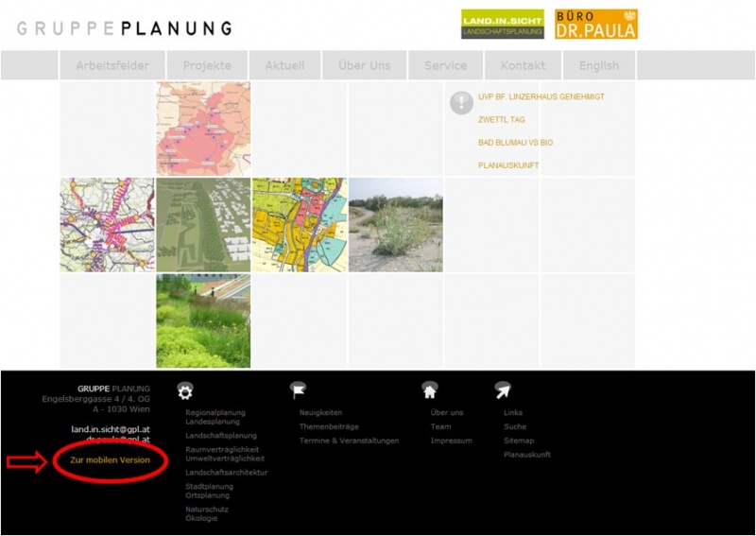This screenshot has width=756, height=536.
Task: Open the green roof garden thumbnail
Action: [x=203, y=321]
